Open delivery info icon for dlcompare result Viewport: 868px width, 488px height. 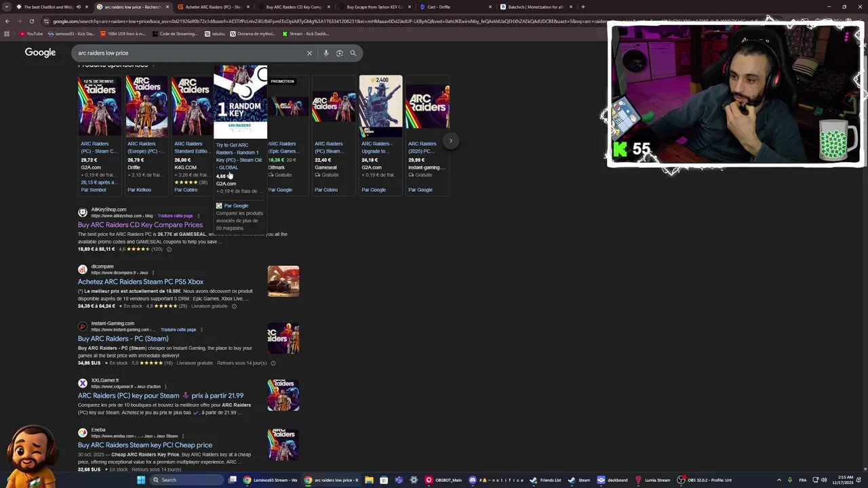tap(234, 306)
